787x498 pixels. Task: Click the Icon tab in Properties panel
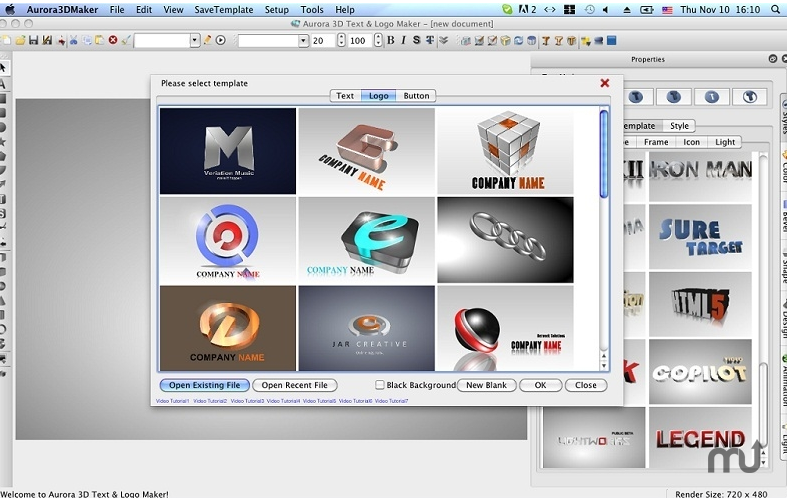click(691, 142)
